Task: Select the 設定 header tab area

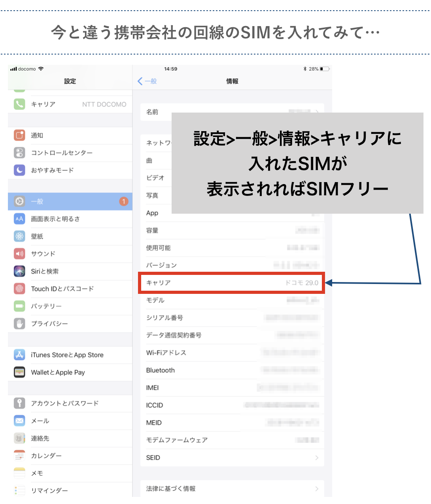Action: tap(70, 81)
